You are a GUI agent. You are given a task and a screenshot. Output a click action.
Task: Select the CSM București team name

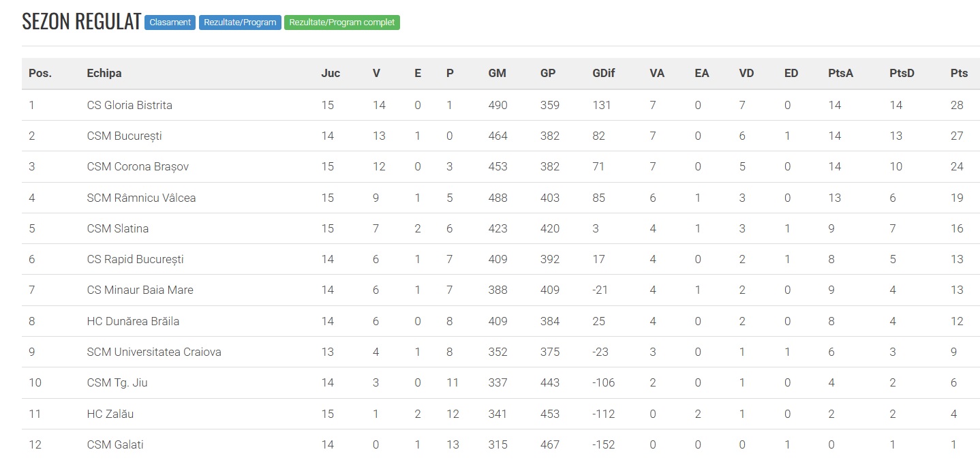(124, 136)
